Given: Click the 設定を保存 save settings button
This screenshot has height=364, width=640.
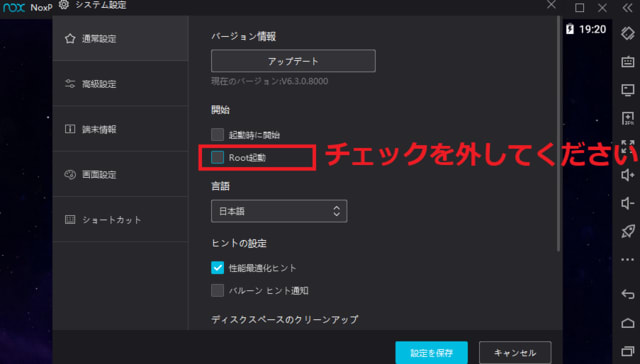Looking at the screenshot, I should point(431,353).
